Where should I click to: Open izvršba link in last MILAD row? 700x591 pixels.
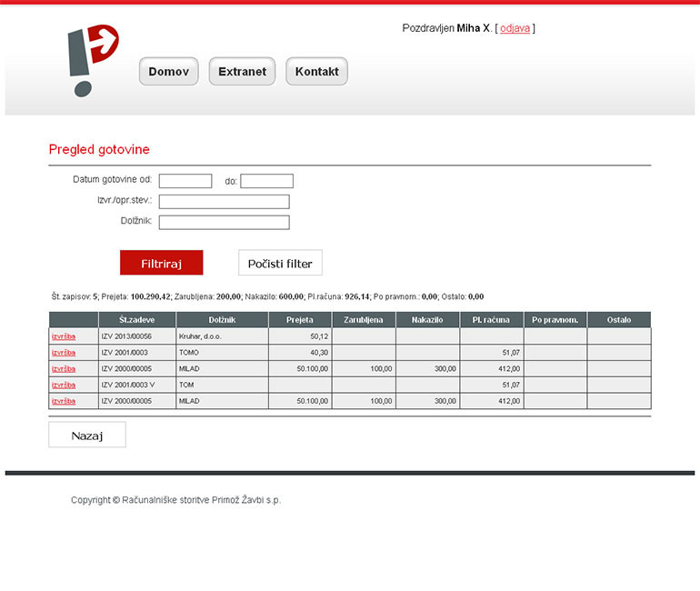pos(64,401)
